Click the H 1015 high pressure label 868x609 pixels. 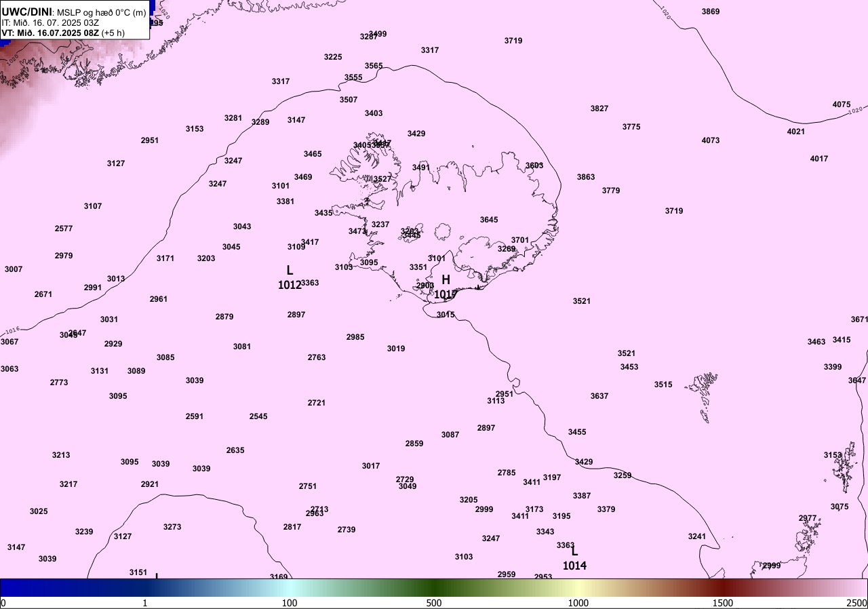click(446, 287)
